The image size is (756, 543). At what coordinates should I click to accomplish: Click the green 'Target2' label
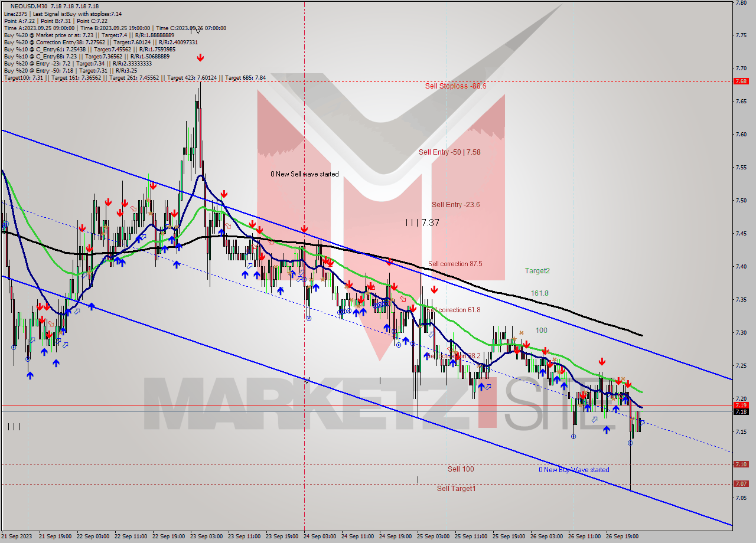537,271
